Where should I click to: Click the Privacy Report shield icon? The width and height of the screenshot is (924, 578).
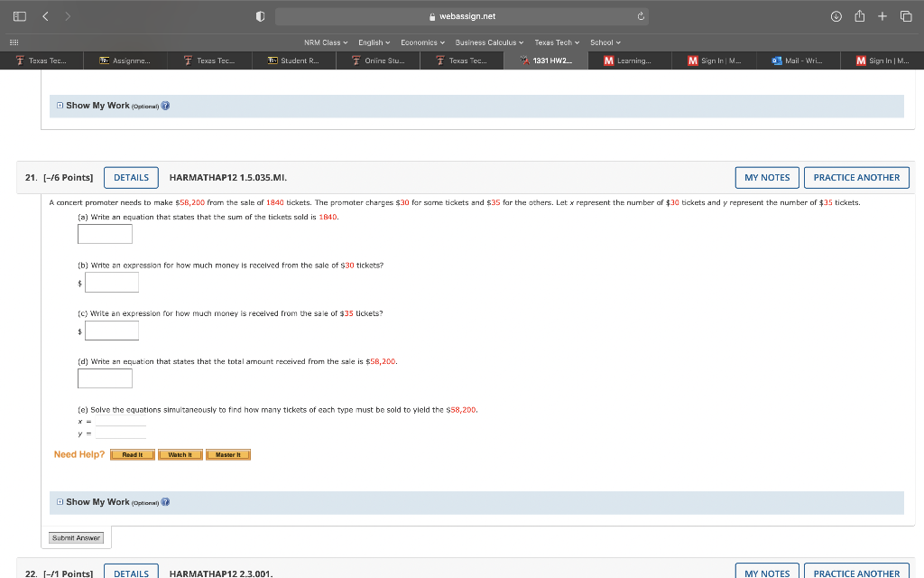tap(259, 15)
